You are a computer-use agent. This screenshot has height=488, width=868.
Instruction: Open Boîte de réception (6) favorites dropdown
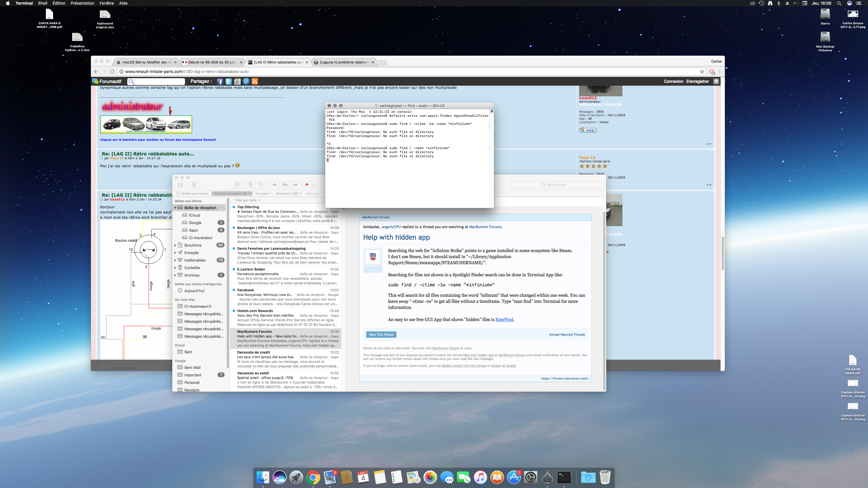pyautogui.click(x=232, y=194)
